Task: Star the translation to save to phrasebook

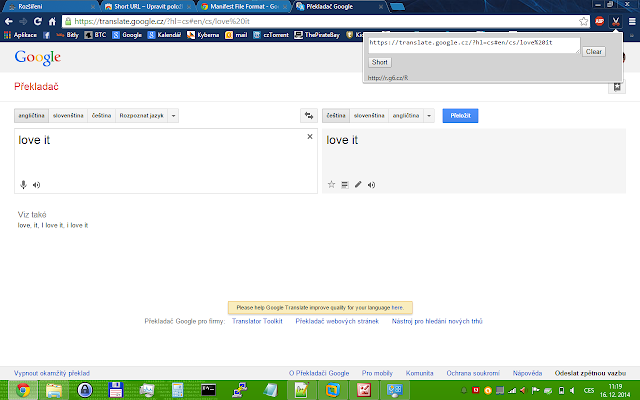Action: (331, 184)
